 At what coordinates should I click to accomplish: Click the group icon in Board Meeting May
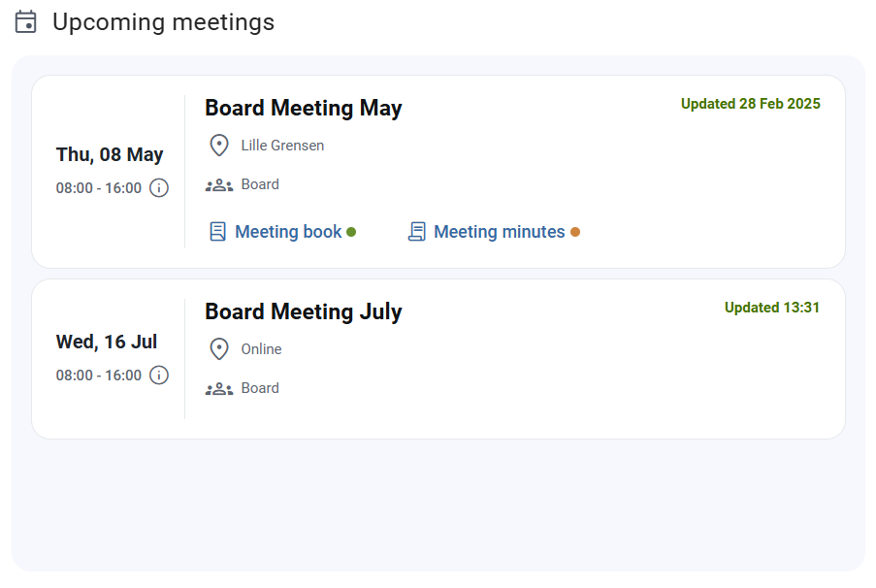(x=219, y=185)
